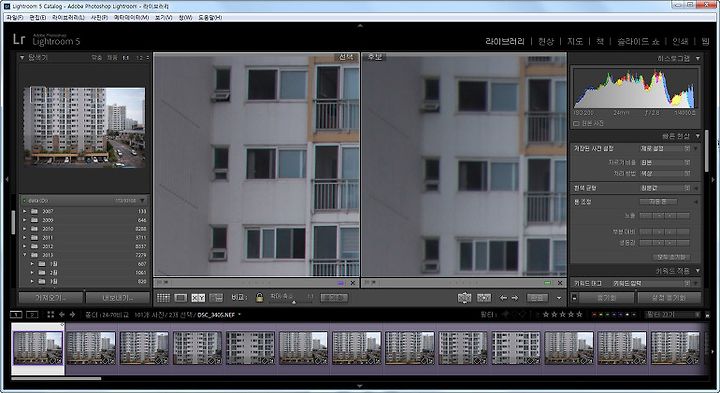Select the fifth filmstrip thumbnail
Screen dimensions: 720x393
tap(250, 348)
